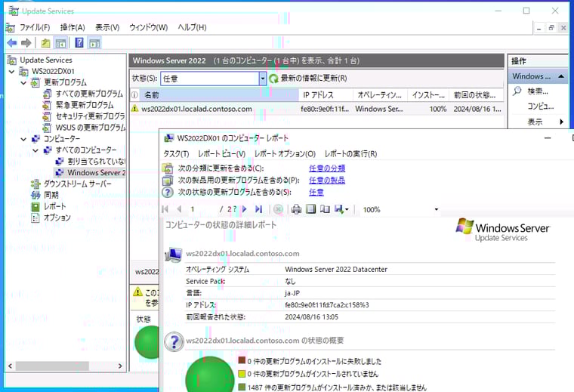Select レポート in the tree

pos(54,206)
